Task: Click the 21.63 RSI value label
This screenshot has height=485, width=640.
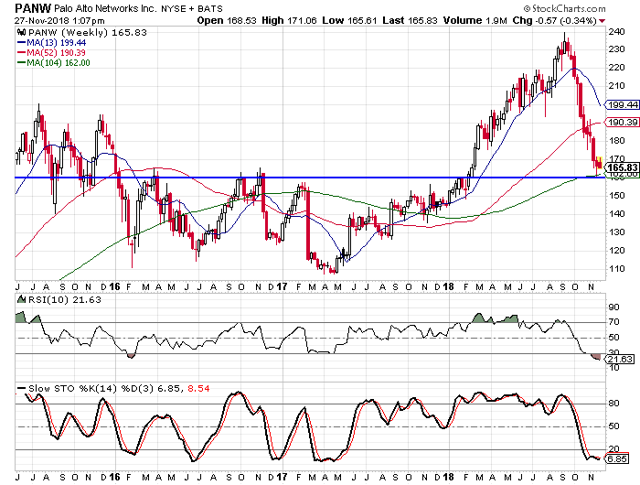Action: 620,359
